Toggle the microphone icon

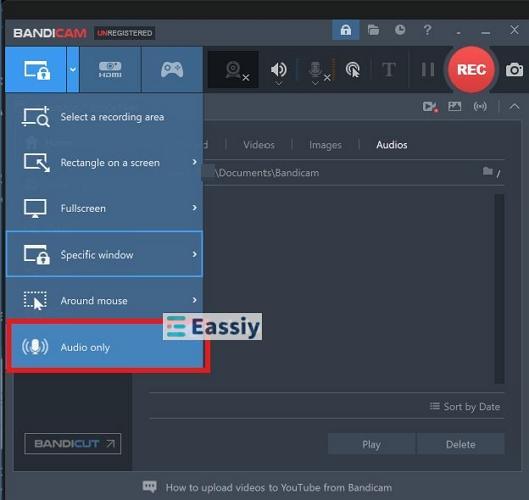click(x=315, y=69)
